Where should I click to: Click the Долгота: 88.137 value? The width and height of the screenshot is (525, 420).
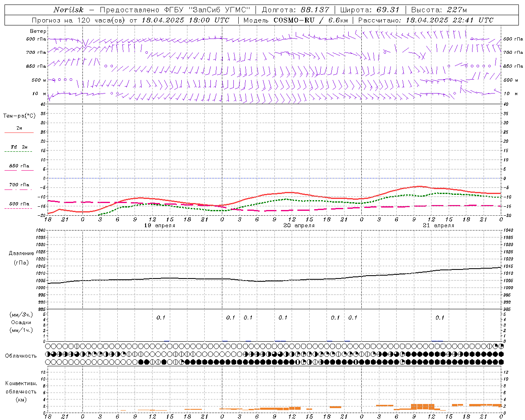pos(295,10)
